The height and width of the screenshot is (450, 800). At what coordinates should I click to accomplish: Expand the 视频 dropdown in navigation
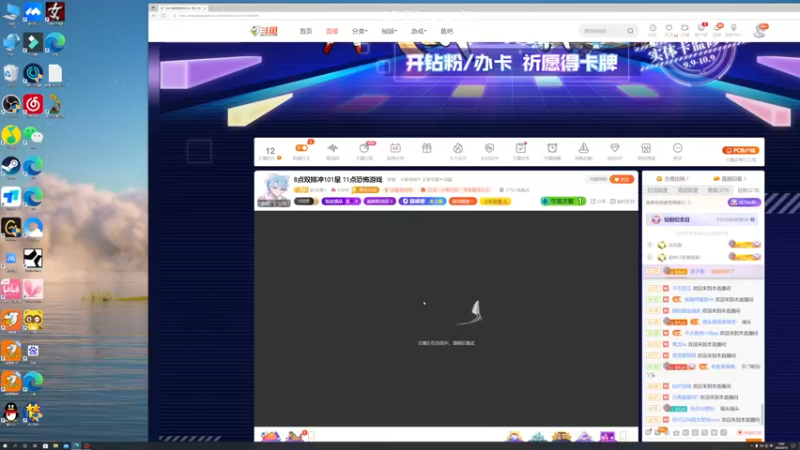click(389, 31)
